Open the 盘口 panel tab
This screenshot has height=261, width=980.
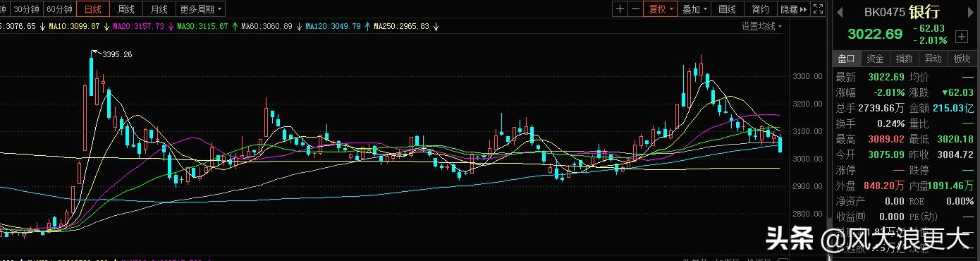[846, 59]
